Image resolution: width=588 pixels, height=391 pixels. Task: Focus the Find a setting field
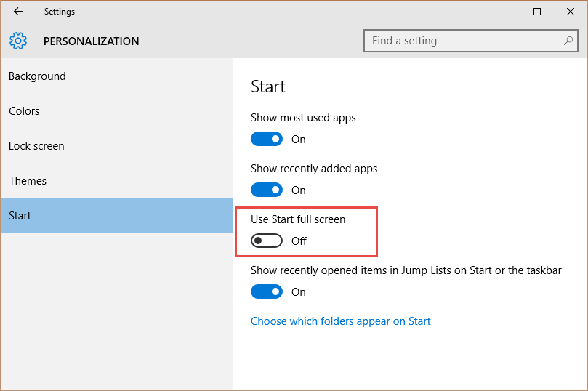[471, 41]
